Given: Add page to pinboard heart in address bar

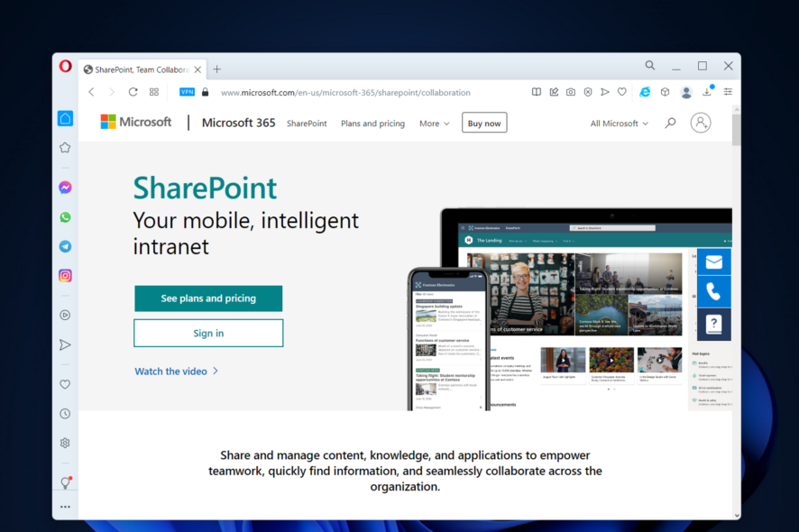Looking at the screenshot, I should point(621,92).
